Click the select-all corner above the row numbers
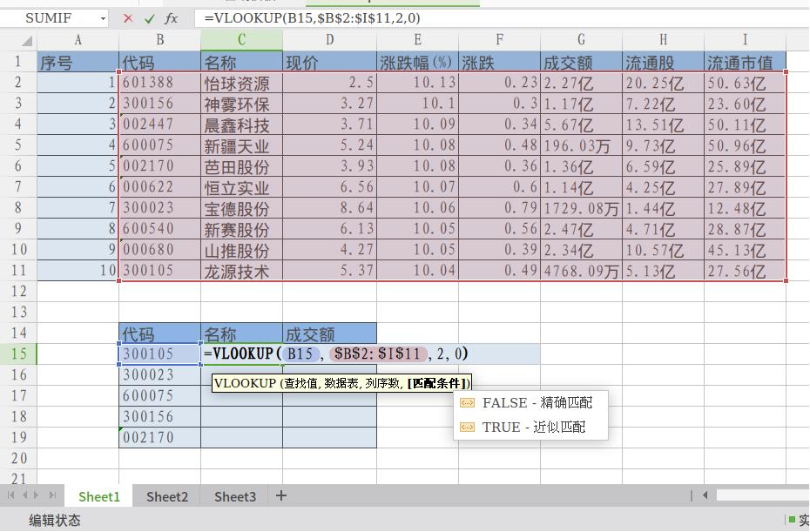The width and height of the screenshot is (810, 532). pyautogui.click(x=24, y=41)
